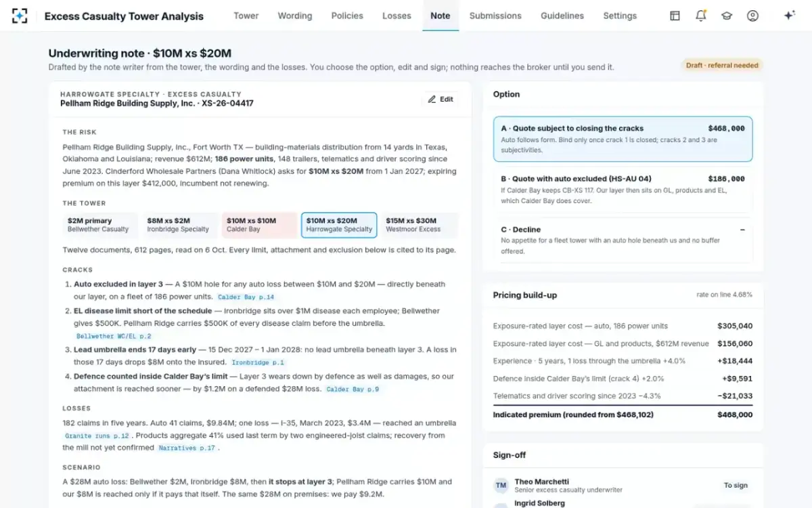Open the Calder Bay p.9 citation

tap(353, 389)
